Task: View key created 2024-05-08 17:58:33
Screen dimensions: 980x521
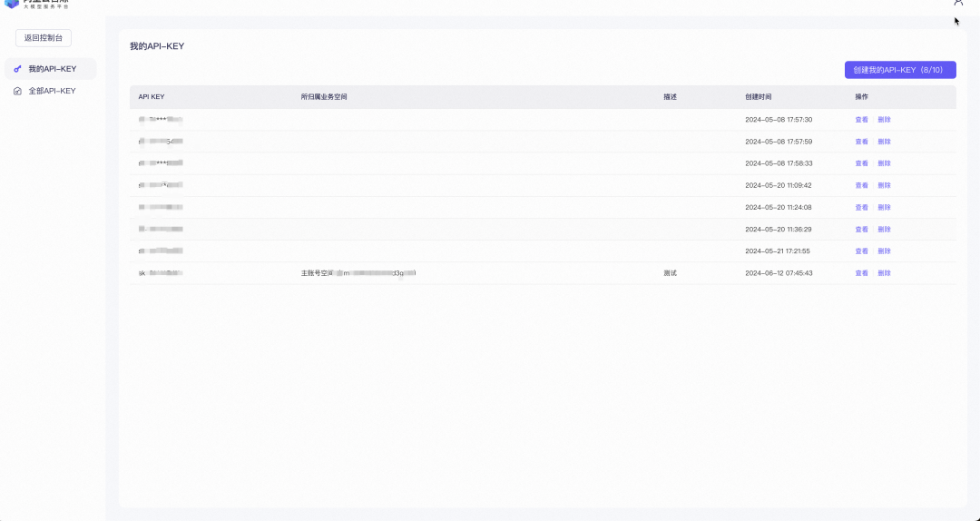Action: point(861,163)
